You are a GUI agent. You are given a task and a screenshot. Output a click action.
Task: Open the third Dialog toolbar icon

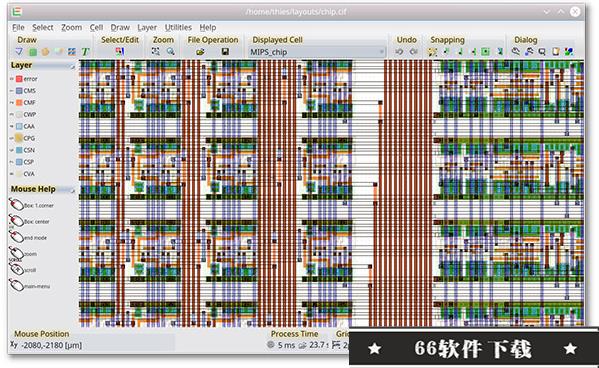542,51
